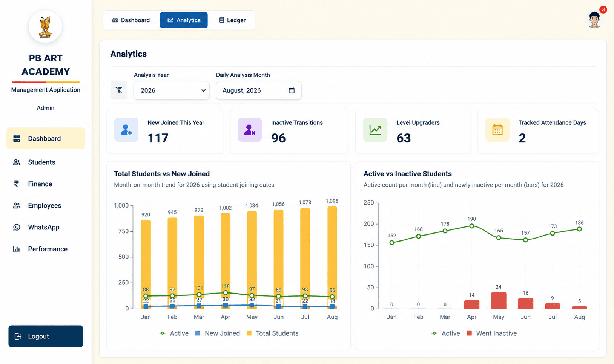Click the New Joined This Year card value 117

point(158,138)
